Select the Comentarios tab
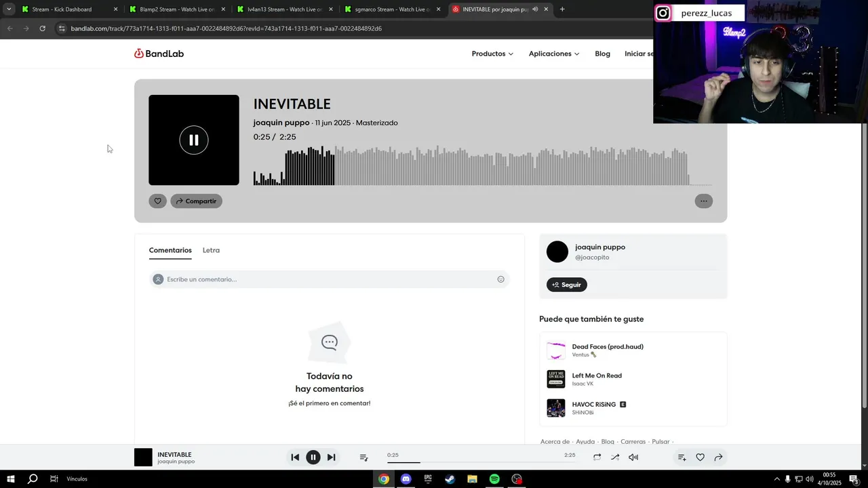Image resolution: width=868 pixels, height=488 pixels. point(170,250)
